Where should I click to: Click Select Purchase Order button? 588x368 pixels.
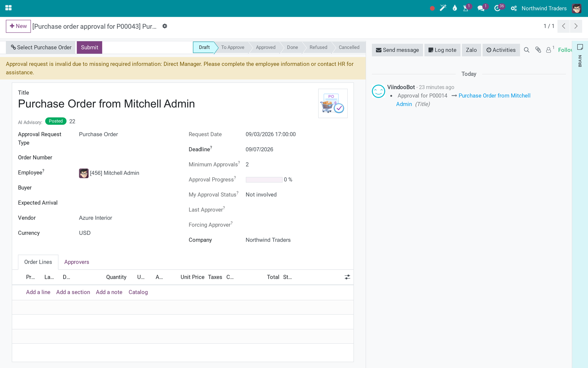click(x=41, y=48)
